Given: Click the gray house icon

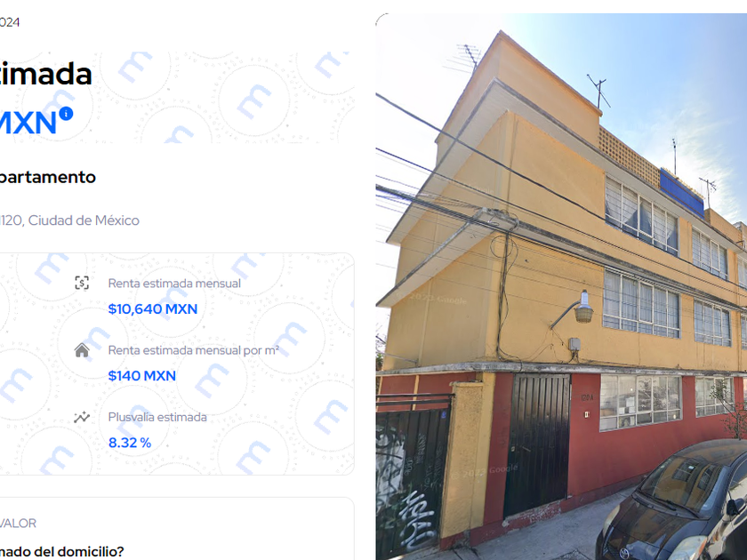Looking at the screenshot, I should click(82, 350).
